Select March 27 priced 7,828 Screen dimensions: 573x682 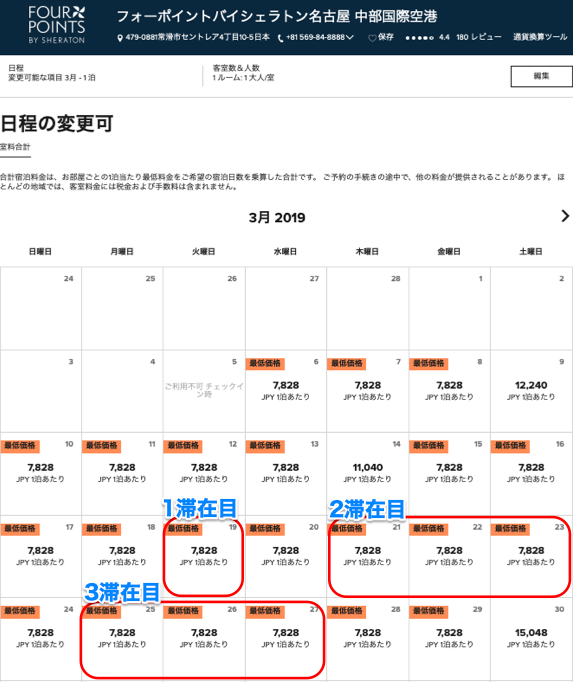(286, 639)
